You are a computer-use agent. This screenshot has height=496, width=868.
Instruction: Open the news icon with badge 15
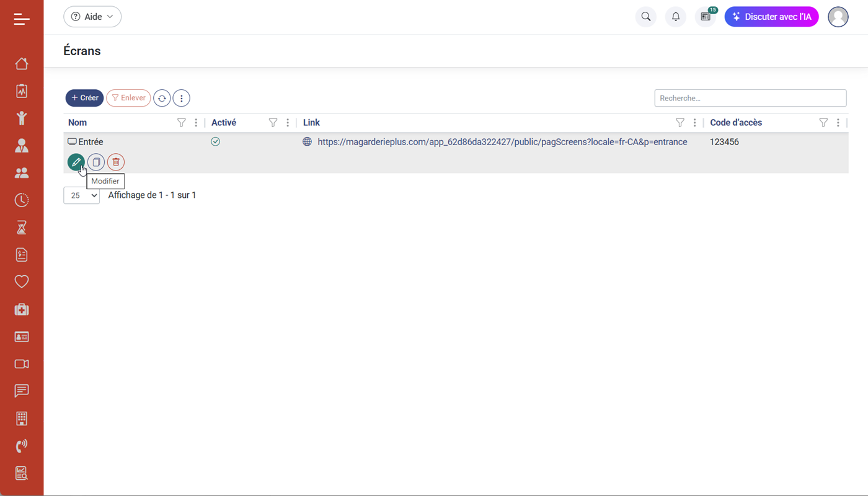tap(706, 17)
